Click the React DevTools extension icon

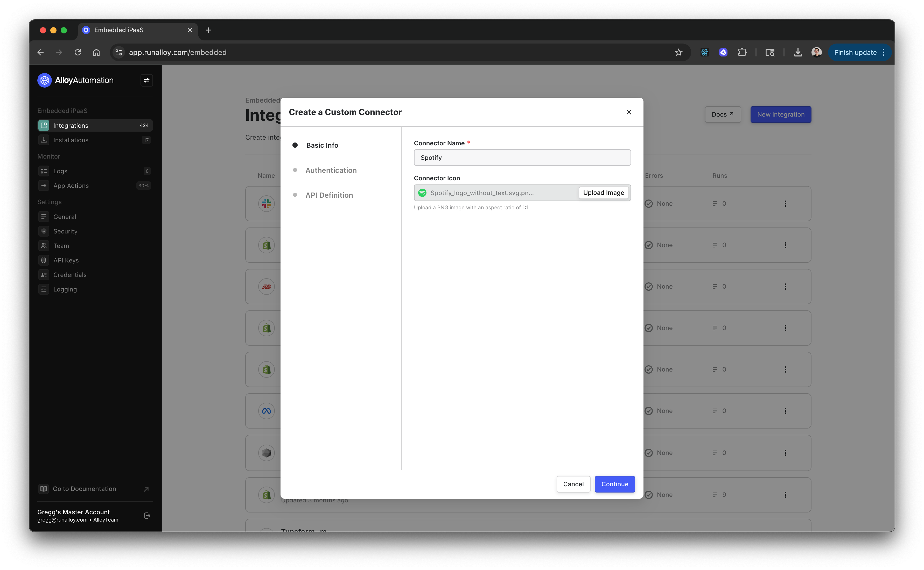[704, 52]
